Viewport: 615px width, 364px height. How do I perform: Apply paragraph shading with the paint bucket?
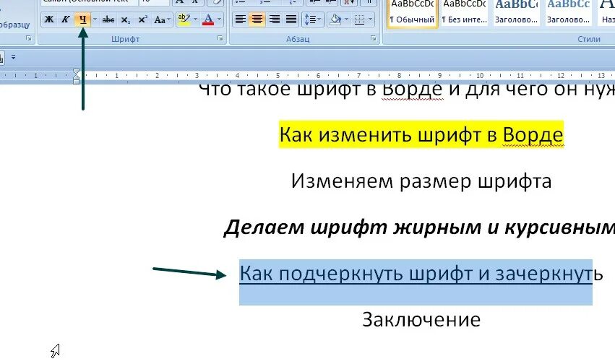[x=335, y=19]
